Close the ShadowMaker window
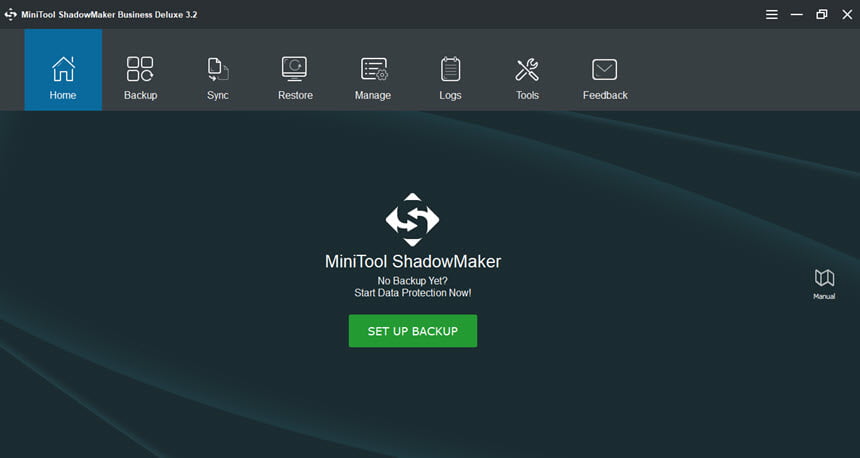Image resolution: width=860 pixels, height=458 pixels. point(847,15)
